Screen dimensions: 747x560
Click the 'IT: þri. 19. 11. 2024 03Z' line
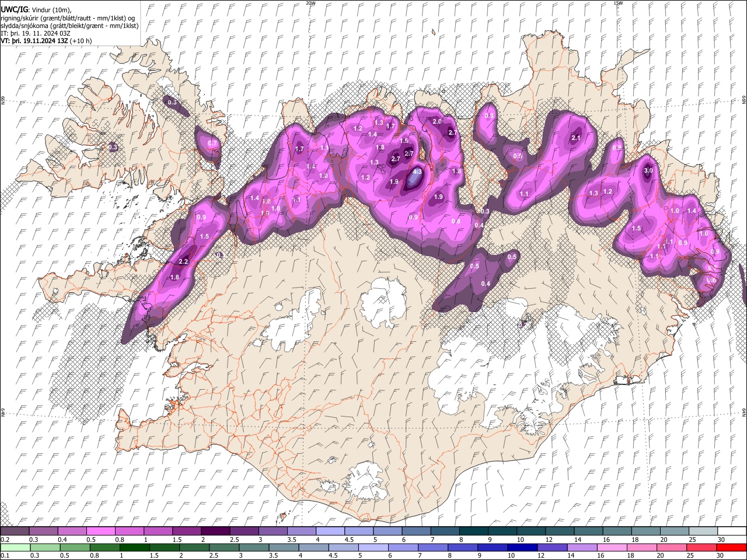[36, 33]
